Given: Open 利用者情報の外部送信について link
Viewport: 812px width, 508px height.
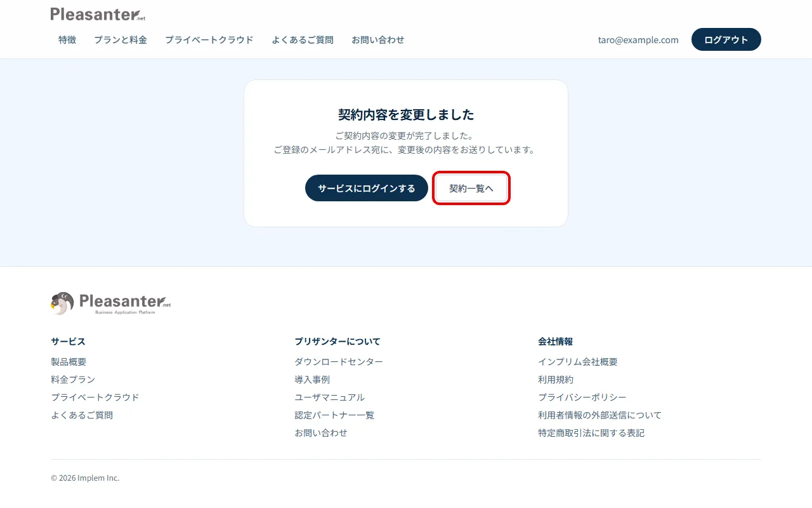Looking at the screenshot, I should pos(600,415).
